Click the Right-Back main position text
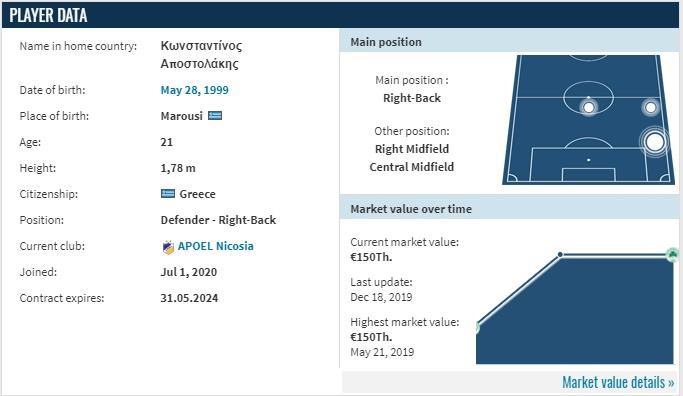Viewport: 683px width, 396px height. click(412, 98)
